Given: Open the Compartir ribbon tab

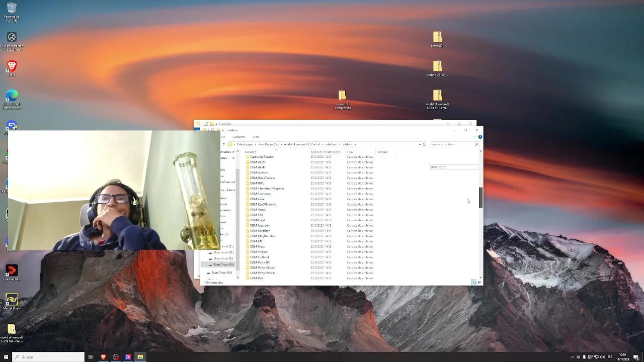Looking at the screenshot, I should click(239, 137).
